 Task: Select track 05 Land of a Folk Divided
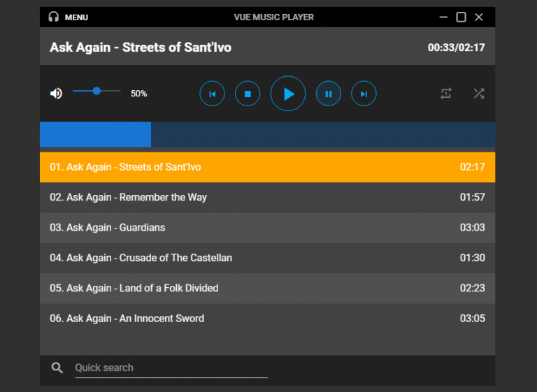[268, 289]
